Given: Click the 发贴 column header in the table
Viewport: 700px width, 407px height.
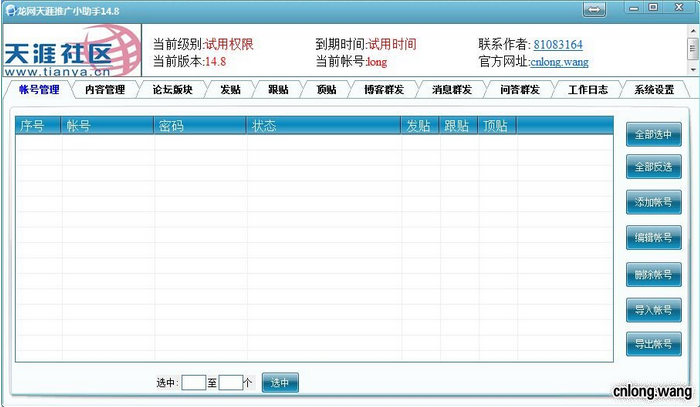Looking at the screenshot, I should (x=420, y=125).
